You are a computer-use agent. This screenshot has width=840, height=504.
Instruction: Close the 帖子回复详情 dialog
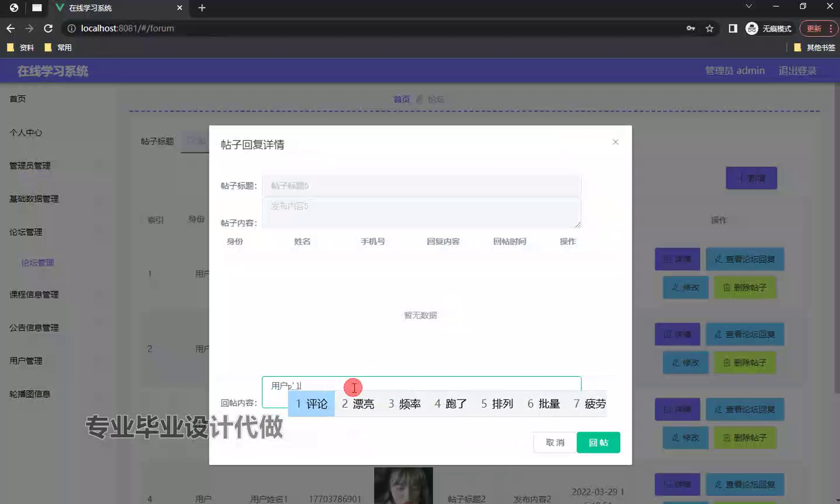click(x=615, y=142)
